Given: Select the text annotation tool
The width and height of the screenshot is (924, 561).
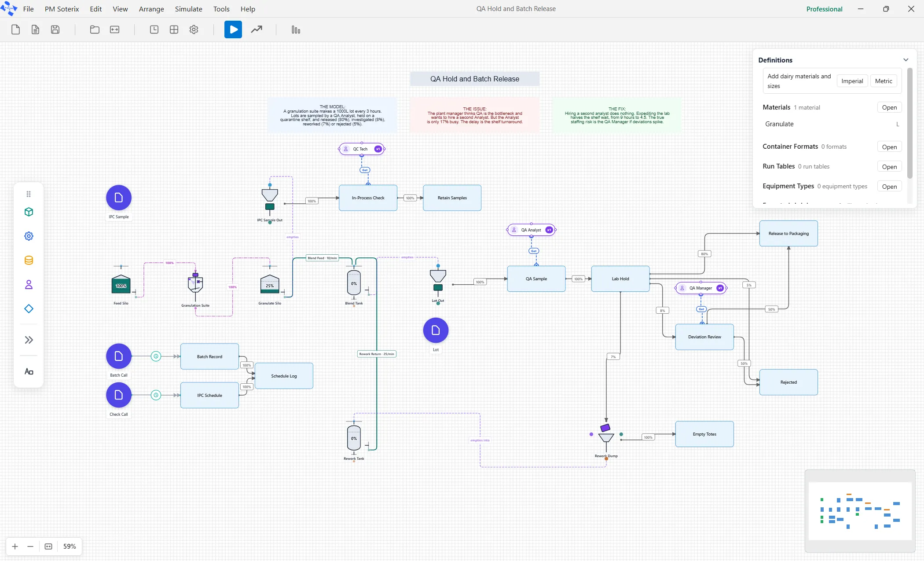Looking at the screenshot, I should click(29, 372).
